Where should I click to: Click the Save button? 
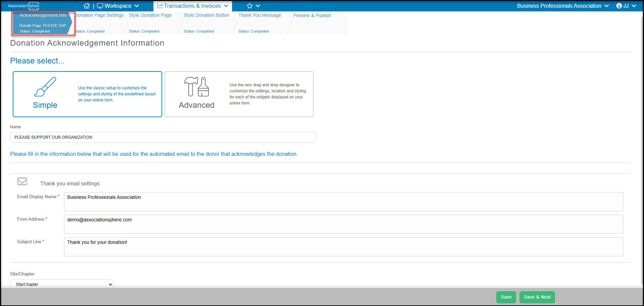click(x=506, y=297)
